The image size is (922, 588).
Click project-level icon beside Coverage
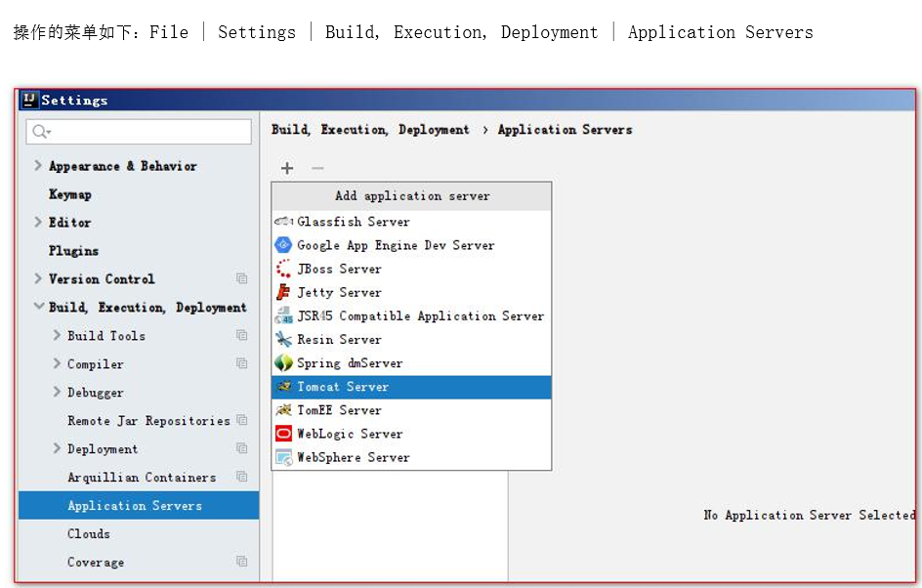click(x=241, y=561)
